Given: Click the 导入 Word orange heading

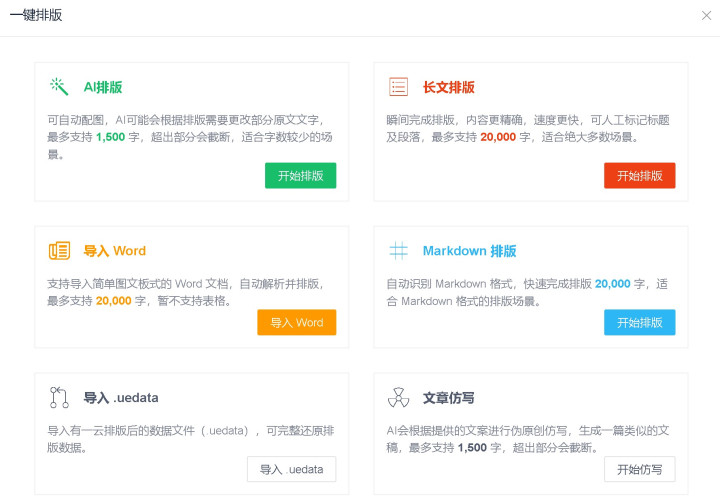Looking at the screenshot, I should point(114,251).
